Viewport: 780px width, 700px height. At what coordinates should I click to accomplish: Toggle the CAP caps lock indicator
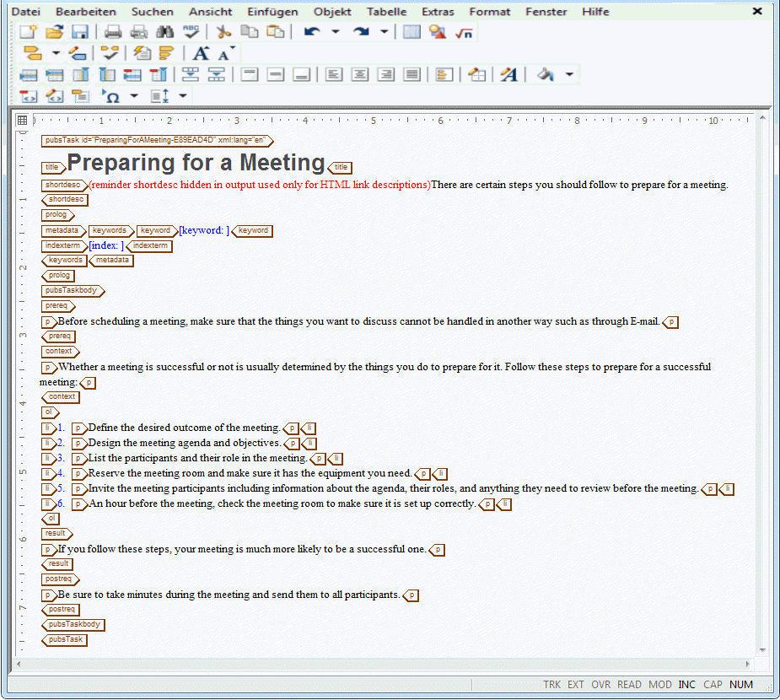[713, 685]
